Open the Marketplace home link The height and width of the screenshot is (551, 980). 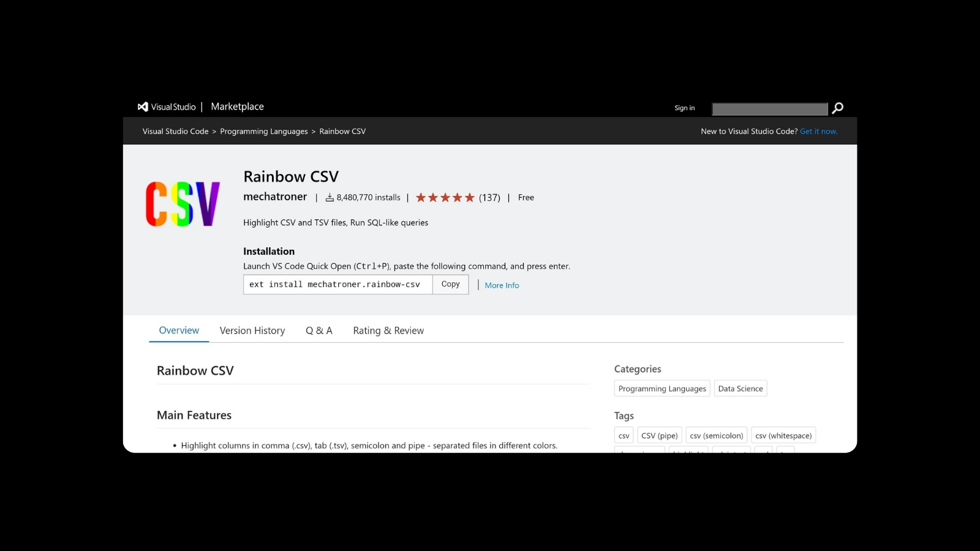point(237,107)
